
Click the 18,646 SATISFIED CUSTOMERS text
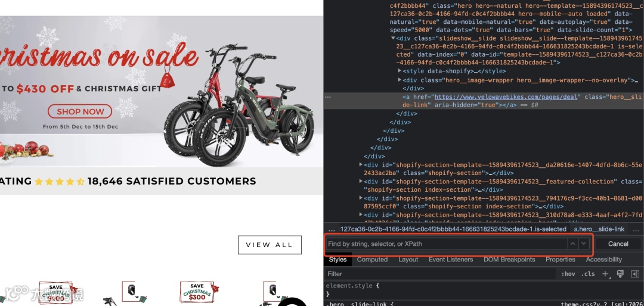[172, 181]
